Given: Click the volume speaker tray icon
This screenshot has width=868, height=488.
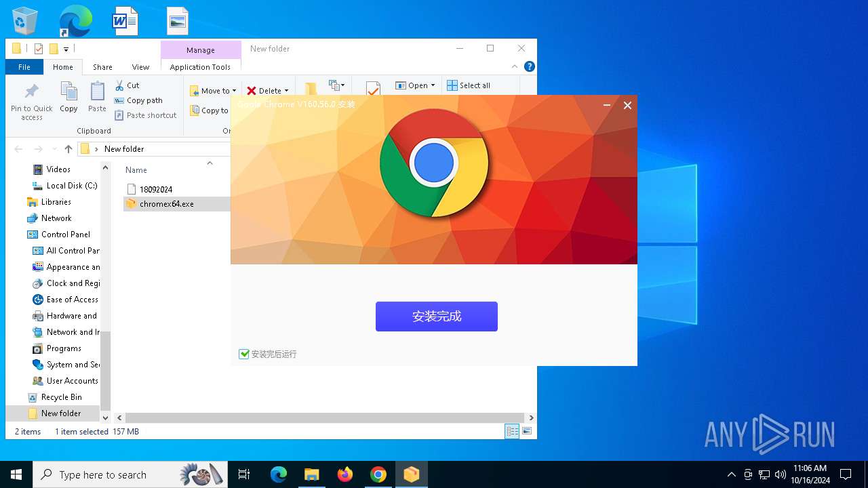Looking at the screenshot, I should 781,474.
